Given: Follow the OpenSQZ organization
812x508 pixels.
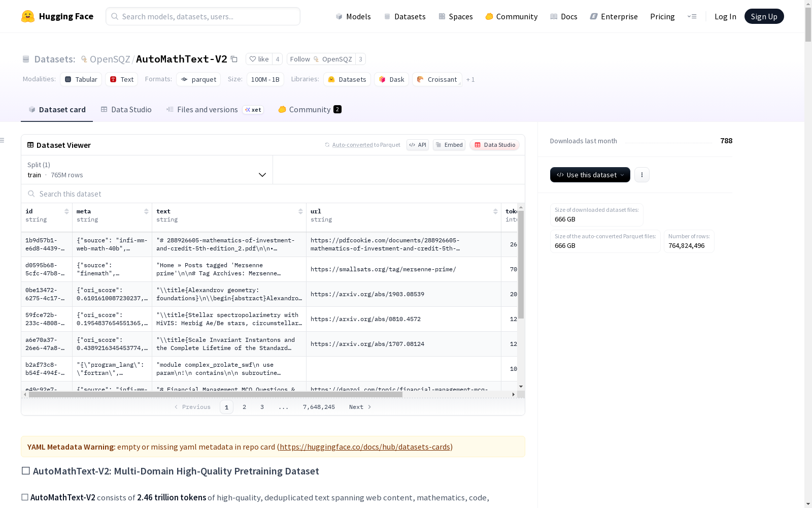Looking at the screenshot, I should click(x=321, y=59).
